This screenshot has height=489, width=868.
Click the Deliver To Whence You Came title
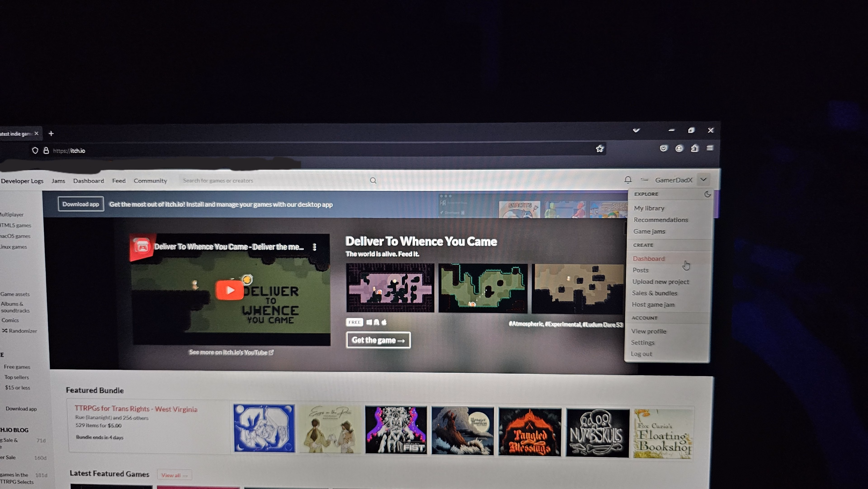(x=421, y=242)
